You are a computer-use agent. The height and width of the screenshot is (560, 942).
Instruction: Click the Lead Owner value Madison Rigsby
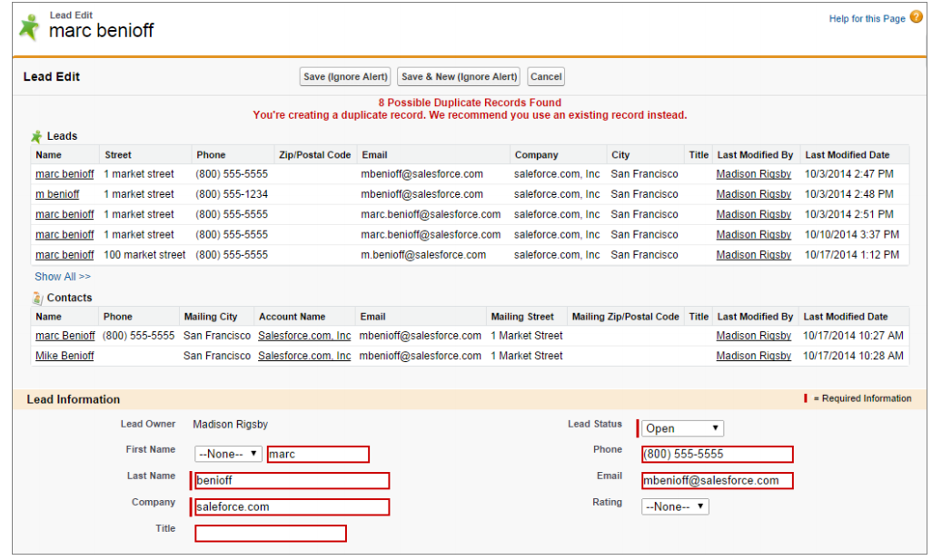coord(230,425)
